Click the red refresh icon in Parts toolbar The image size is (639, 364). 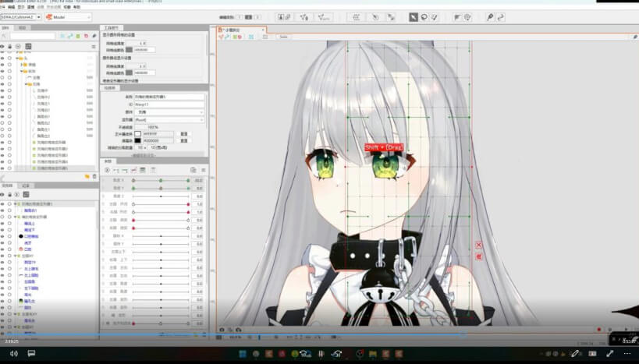86,36
